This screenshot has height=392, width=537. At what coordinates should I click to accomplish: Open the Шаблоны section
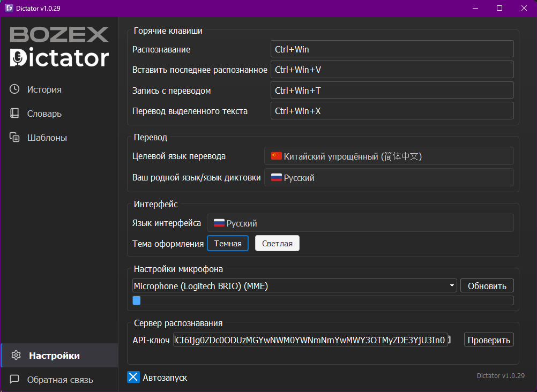[59, 138]
